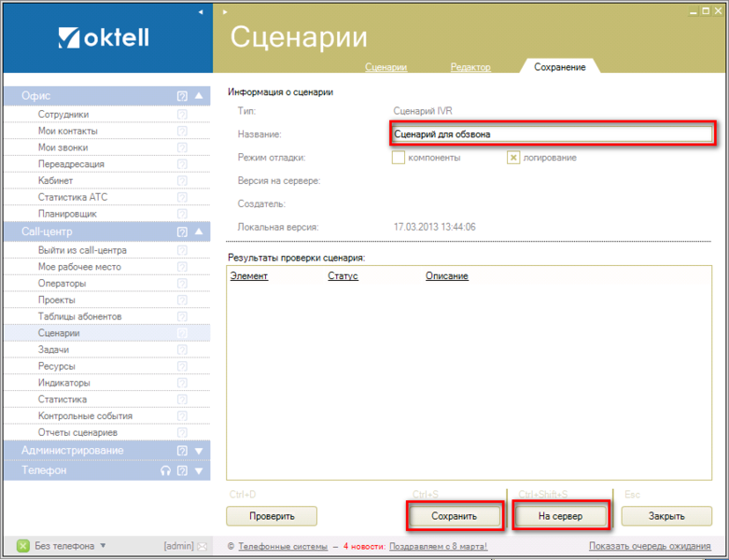Click the green phone status icon
Image resolution: width=729 pixels, height=560 pixels.
click(22, 546)
